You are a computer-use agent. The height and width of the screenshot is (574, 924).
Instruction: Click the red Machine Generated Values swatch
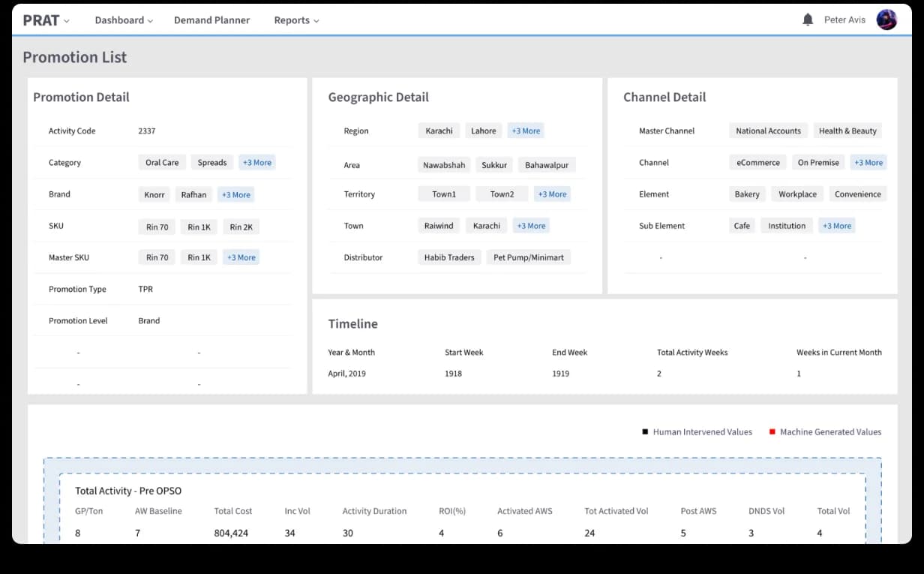pyautogui.click(x=772, y=432)
